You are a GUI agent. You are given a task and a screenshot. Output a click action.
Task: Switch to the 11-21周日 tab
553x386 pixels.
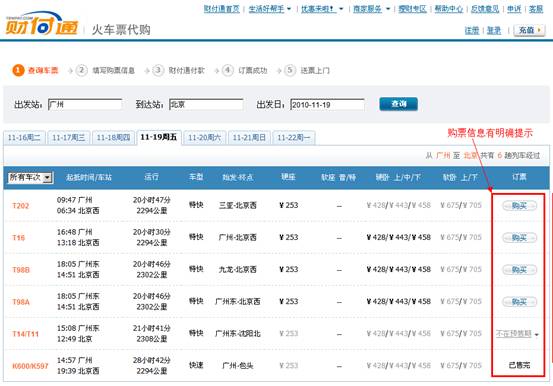249,138
